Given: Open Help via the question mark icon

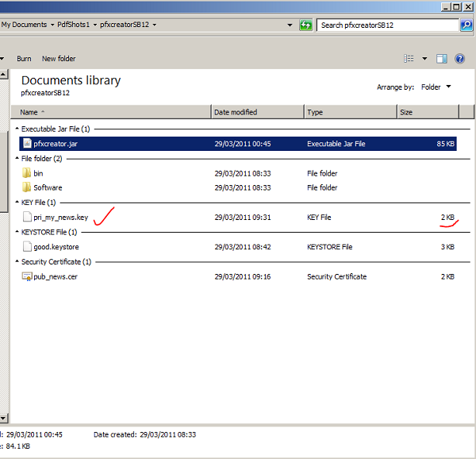Looking at the screenshot, I should pos(459,58).
